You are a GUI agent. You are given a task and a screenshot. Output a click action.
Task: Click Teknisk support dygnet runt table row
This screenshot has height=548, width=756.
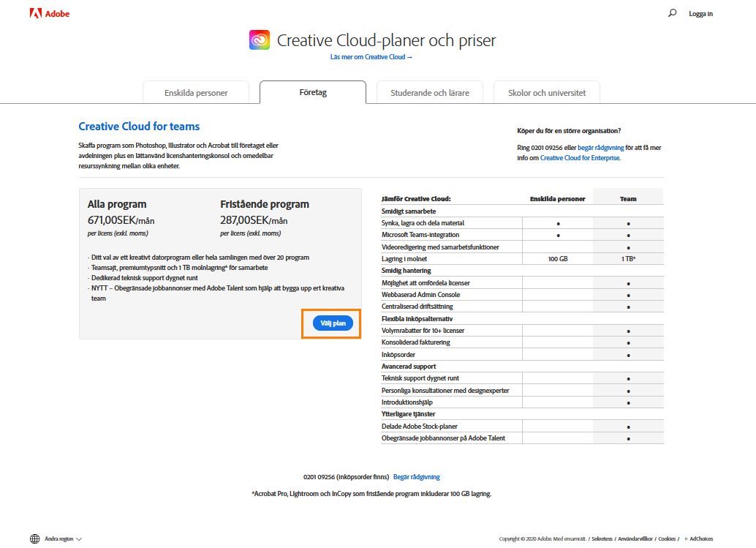click(x=522, y=378)
